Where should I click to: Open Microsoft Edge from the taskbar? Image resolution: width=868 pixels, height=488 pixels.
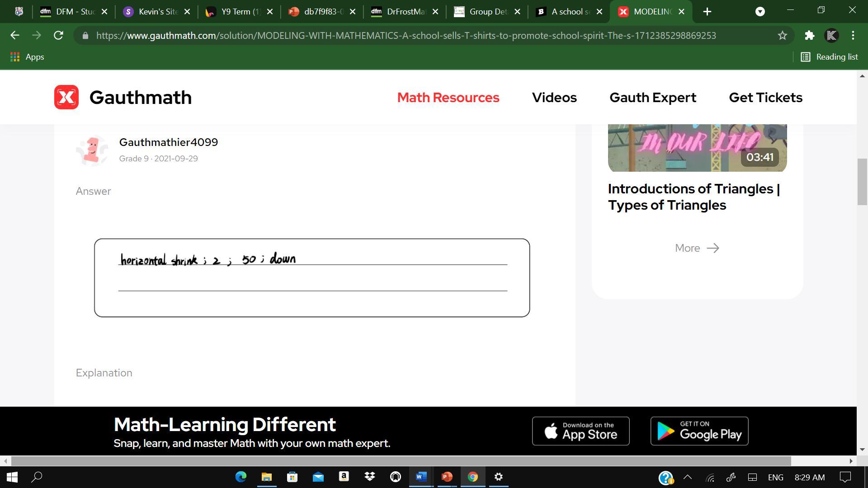241,477
